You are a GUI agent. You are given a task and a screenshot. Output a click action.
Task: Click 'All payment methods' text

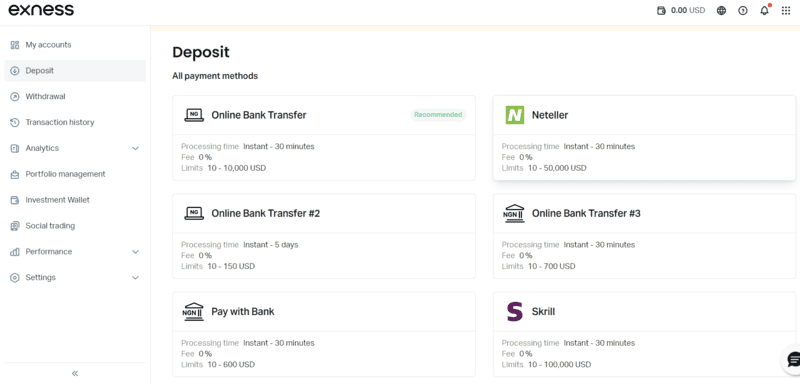point(215,76)
